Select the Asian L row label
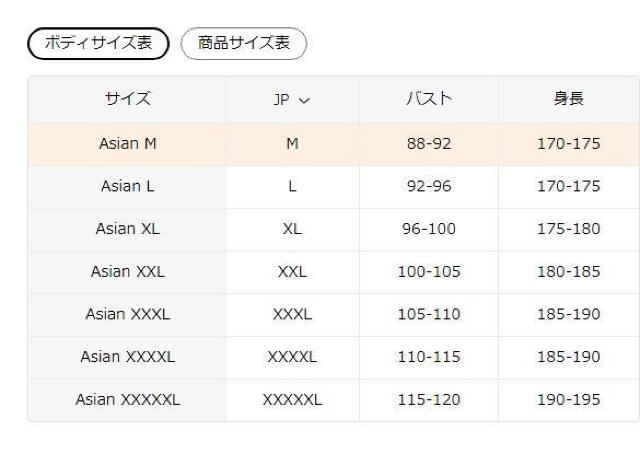Image resolution: width=640 pixels, height=454 pixels. pyautogui.click(x=127, y=186)
